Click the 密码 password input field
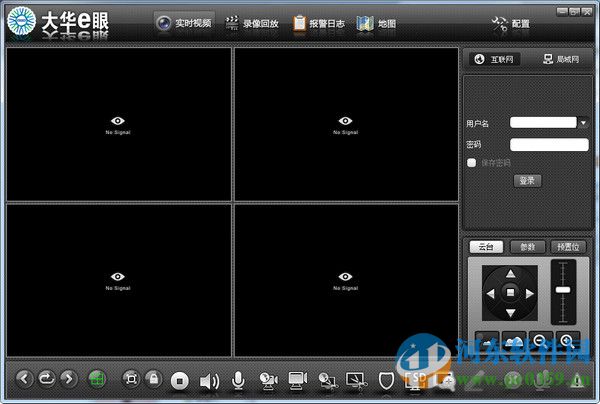This screenshot has width=600, height=404. click(x=549, y=145)
